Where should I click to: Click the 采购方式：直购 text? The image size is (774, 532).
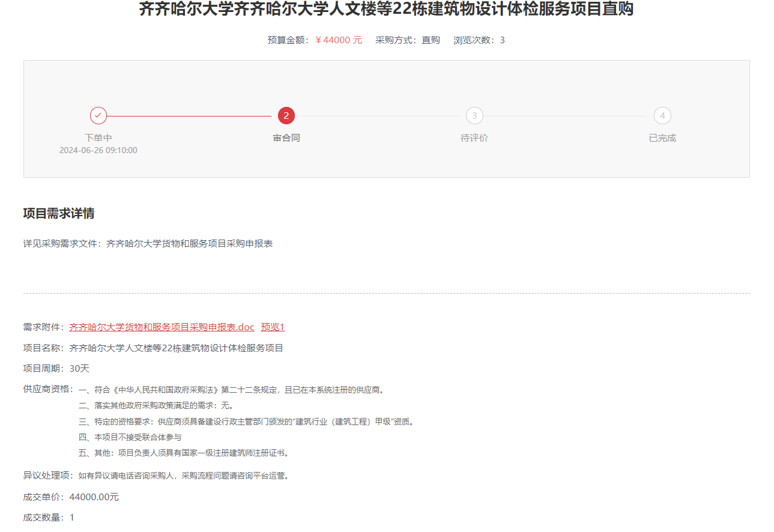pyautogui.click(x=408, y=40)
